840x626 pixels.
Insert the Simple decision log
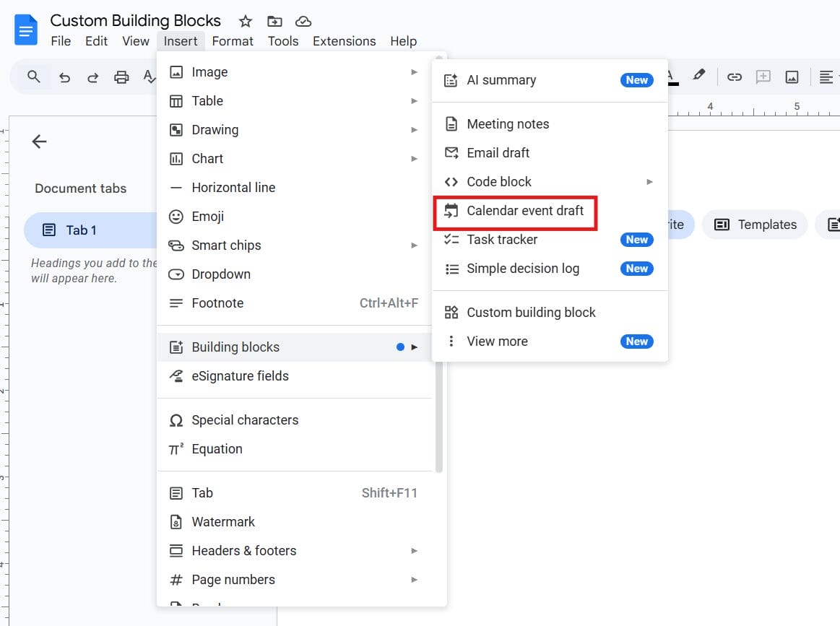coord(550,269)
